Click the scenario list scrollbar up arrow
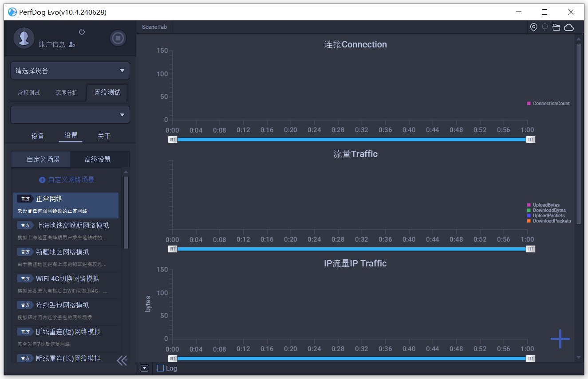The image size is (588, 379). [126, 172]
